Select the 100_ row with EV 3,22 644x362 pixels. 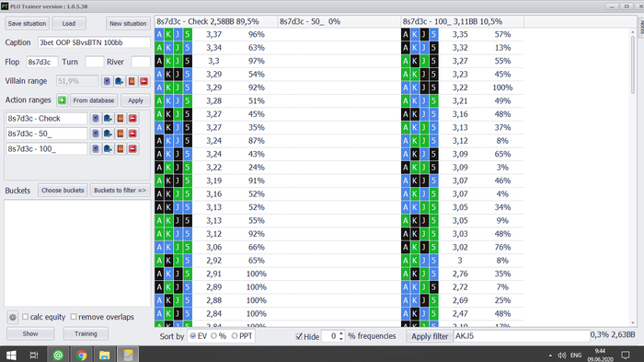tap(462, 88)
